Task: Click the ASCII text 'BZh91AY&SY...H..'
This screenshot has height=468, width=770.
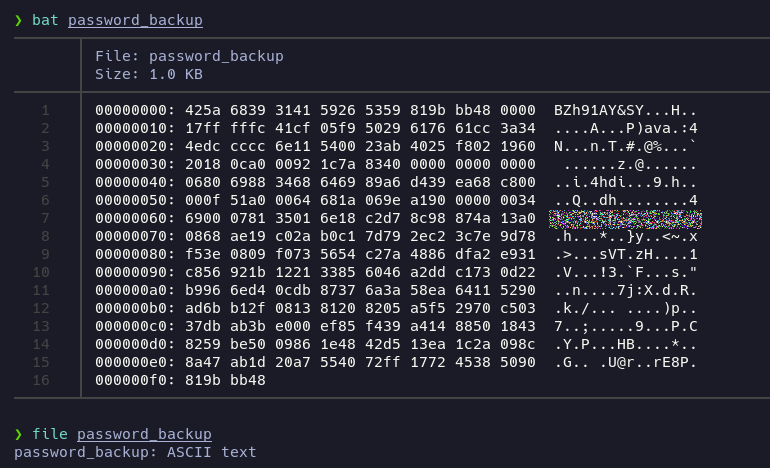Action: [625, 110]
